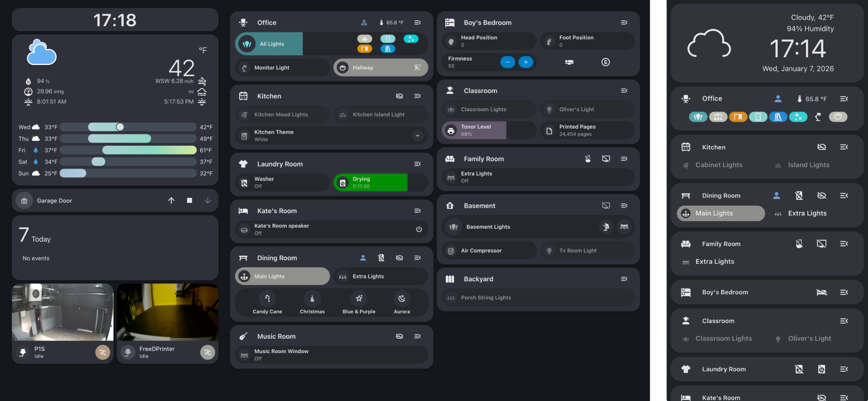Collapse the main Classroom card

[624, 91]
